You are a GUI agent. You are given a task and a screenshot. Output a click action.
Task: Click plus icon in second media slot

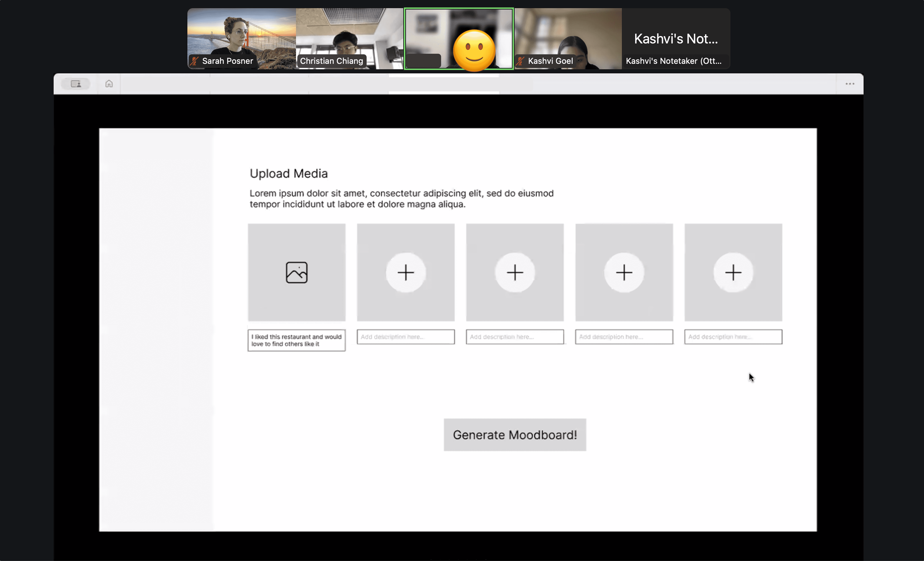[405, 272]
